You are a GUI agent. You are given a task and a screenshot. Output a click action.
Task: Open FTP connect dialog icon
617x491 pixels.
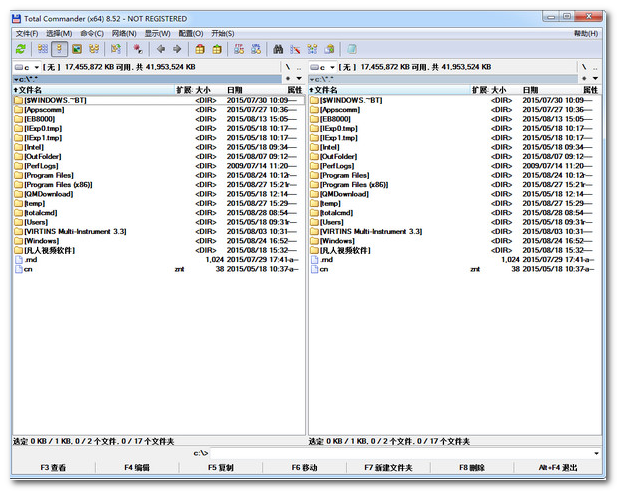tap(239, 49)
